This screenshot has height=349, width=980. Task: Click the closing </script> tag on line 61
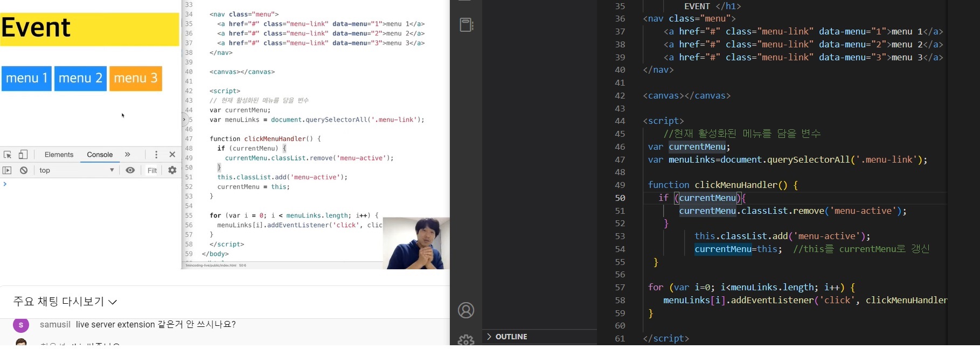[x=666, y=338]
